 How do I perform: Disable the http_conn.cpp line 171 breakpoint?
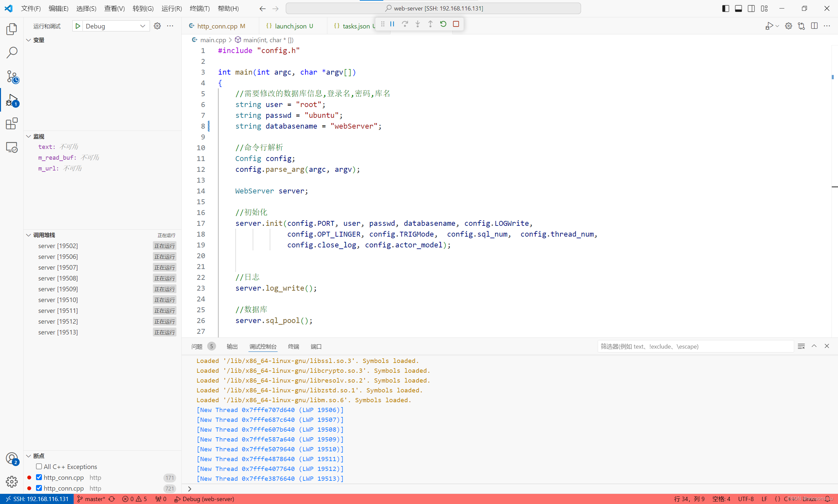click(39, 477)
